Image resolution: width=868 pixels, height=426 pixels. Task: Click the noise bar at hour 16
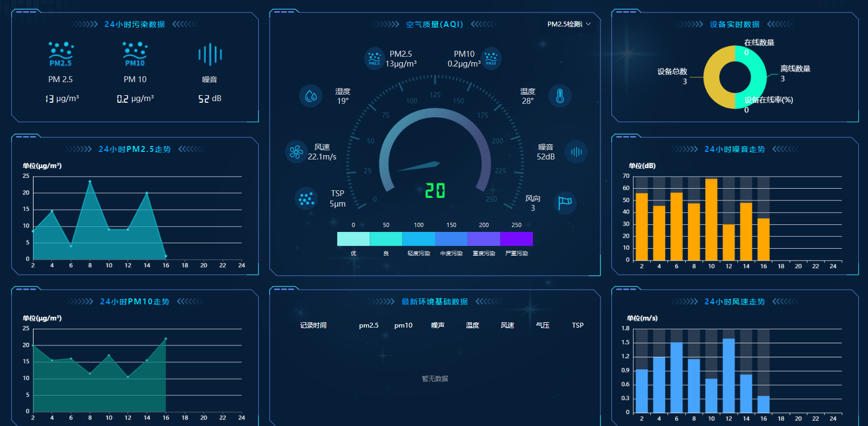pos(763,239)
